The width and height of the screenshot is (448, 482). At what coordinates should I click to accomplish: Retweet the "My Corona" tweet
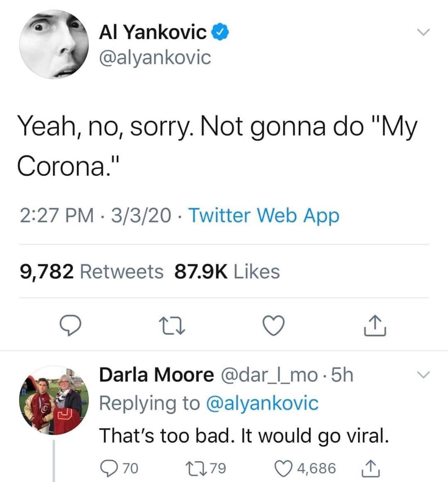[x=171, y=325]
